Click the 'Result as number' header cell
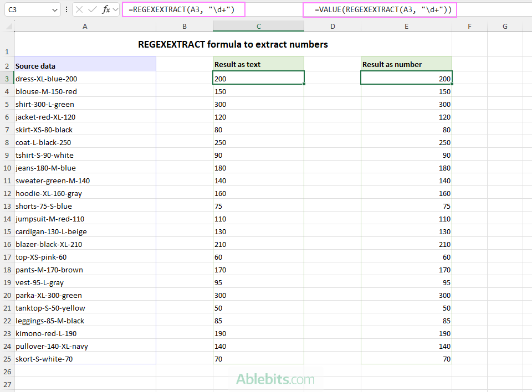 pyautogui.click(x=406, y=64)
